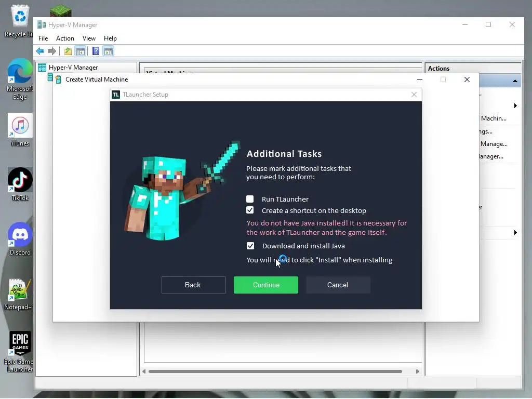The image size is (532, 399).
Task: Click the Help question mark toolbar icon
Action: pos(96,51)
